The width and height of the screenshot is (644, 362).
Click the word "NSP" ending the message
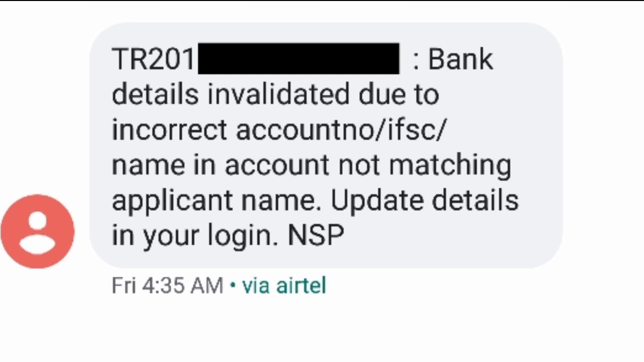pos(316,235)
